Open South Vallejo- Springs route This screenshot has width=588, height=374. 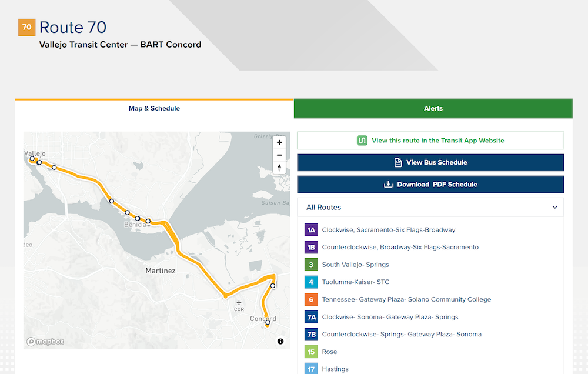[x=355, y=265]
